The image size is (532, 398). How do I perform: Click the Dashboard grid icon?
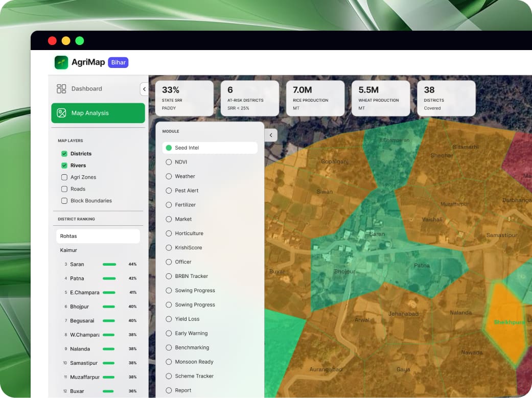(x=61, y=89)
